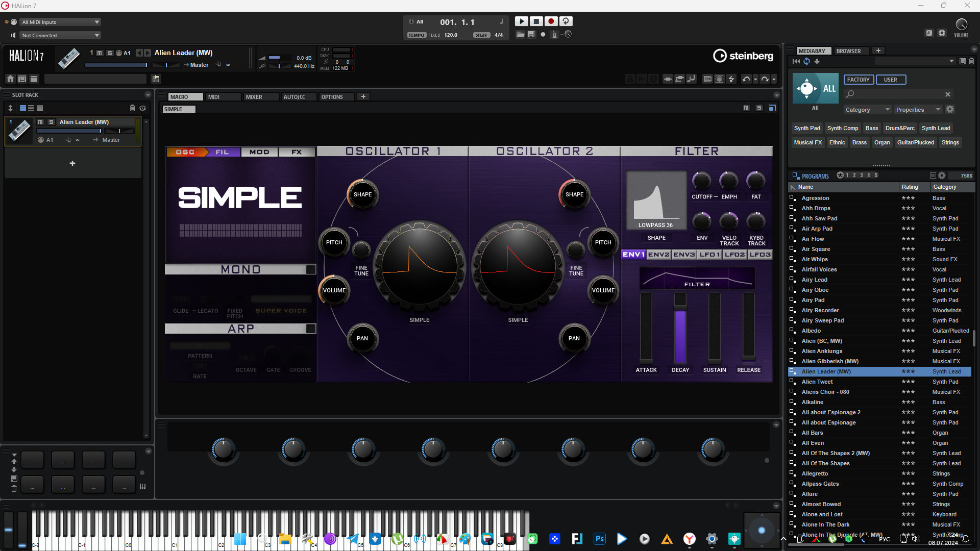This screenshot has height=551, width=980.
Task: Enable the FACTORY content filter
Action: [859, 80]
